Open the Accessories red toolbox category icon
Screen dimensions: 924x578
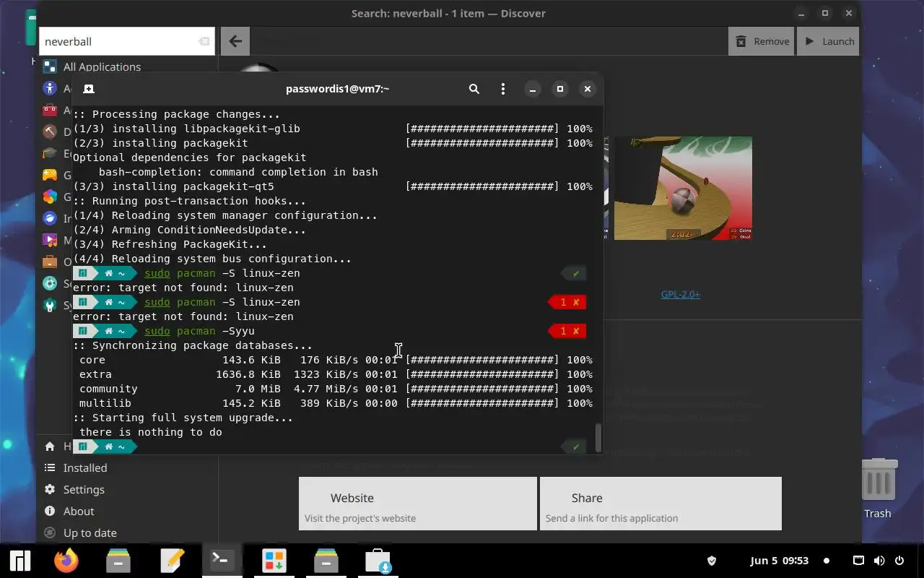(x=50, y=110)
